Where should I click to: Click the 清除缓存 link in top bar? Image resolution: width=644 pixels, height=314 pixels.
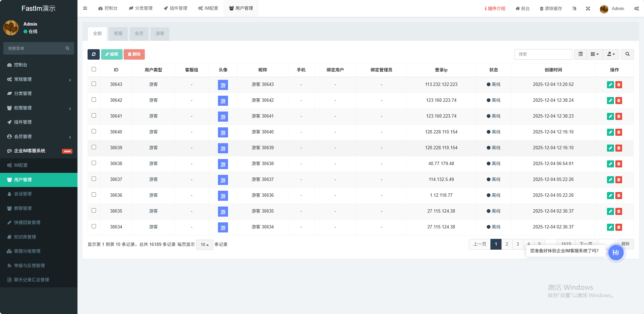551,9
